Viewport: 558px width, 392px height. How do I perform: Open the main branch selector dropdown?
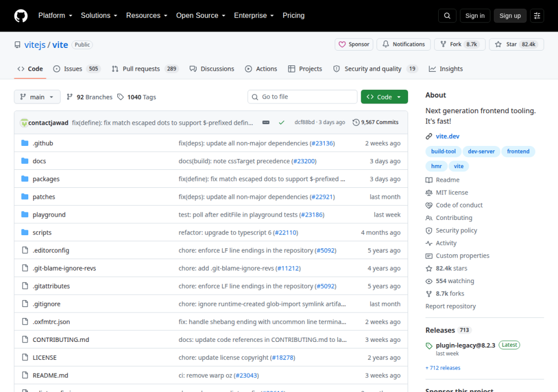tap(37, 97)
